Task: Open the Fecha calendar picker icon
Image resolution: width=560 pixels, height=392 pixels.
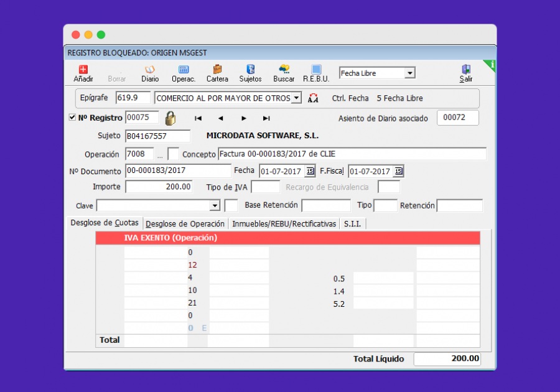Action: (x=310, y=171)
